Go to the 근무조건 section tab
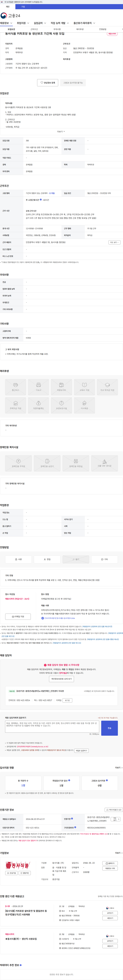The image size is (123, 980). (x=34, y=29)
